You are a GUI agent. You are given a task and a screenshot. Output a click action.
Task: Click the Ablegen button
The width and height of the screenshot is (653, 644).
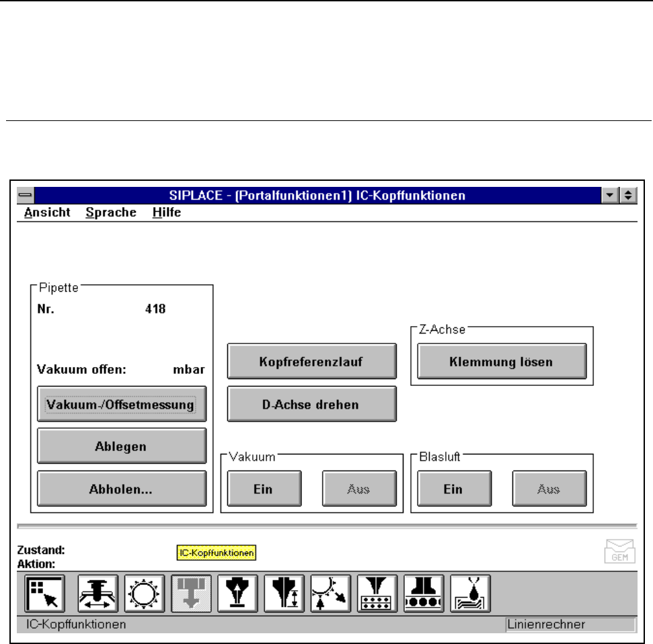(122, 446)
